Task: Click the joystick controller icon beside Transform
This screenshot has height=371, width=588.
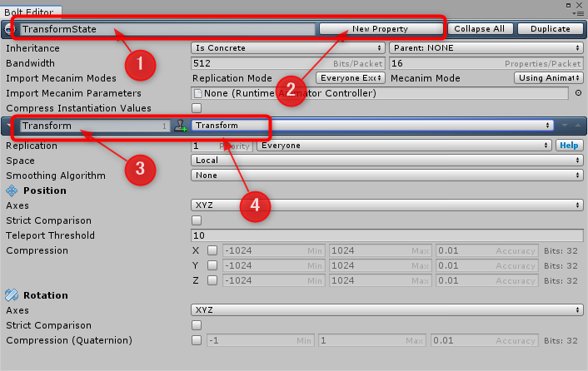Action: pos(181,126)
